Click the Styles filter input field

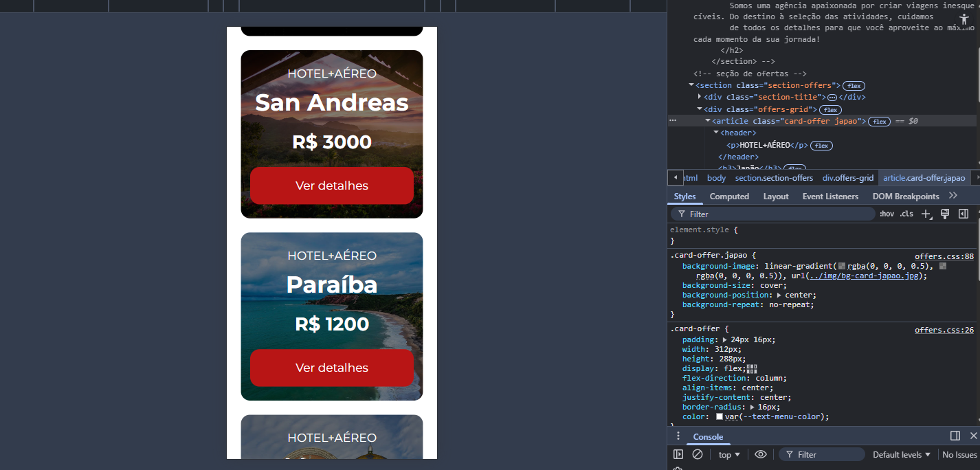point(770,214)
